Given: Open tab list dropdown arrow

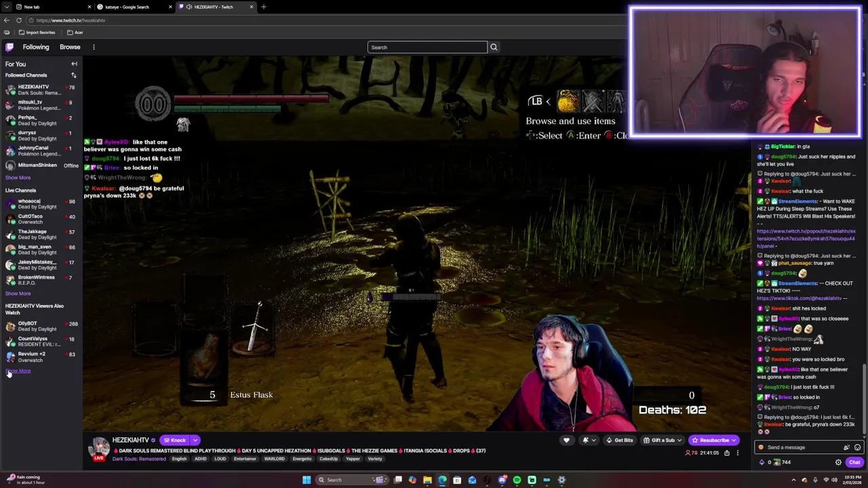Looking at the screenshot, I should pos(7,7).
